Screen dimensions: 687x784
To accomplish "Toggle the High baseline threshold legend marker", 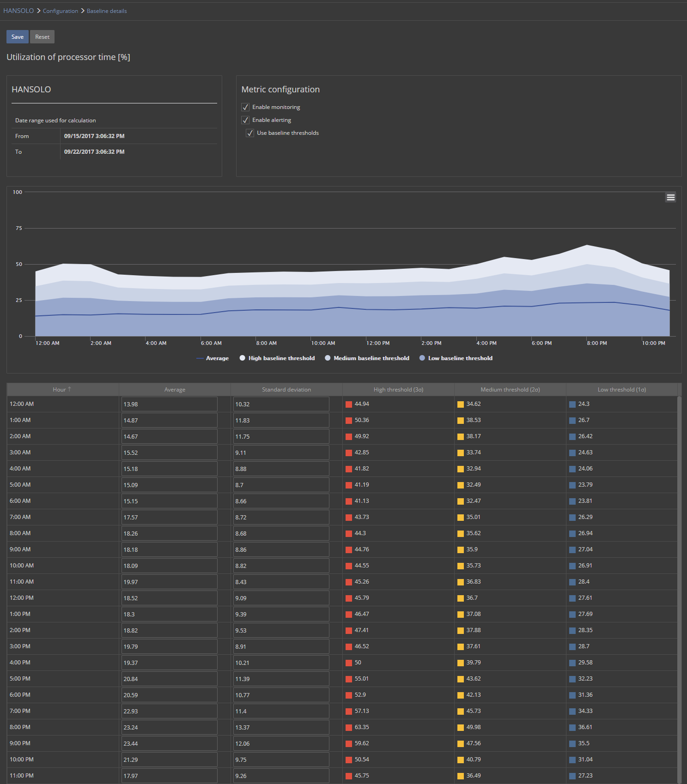I will coord(243,358).
